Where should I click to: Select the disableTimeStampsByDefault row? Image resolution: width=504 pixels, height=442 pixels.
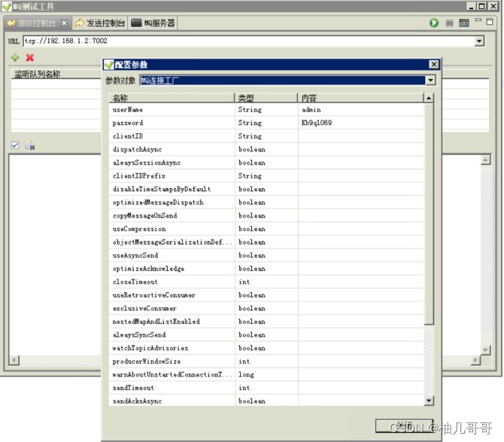coord(266,189)
